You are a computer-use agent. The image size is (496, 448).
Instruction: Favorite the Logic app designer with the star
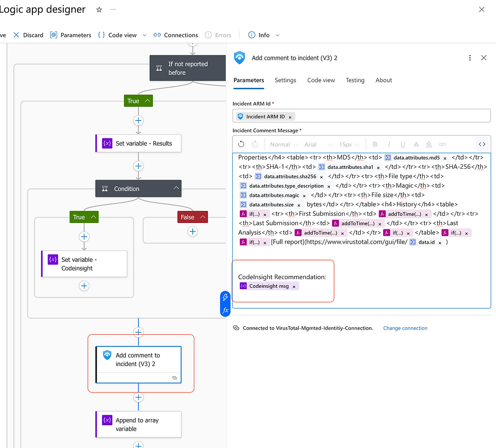click(99, 10)
